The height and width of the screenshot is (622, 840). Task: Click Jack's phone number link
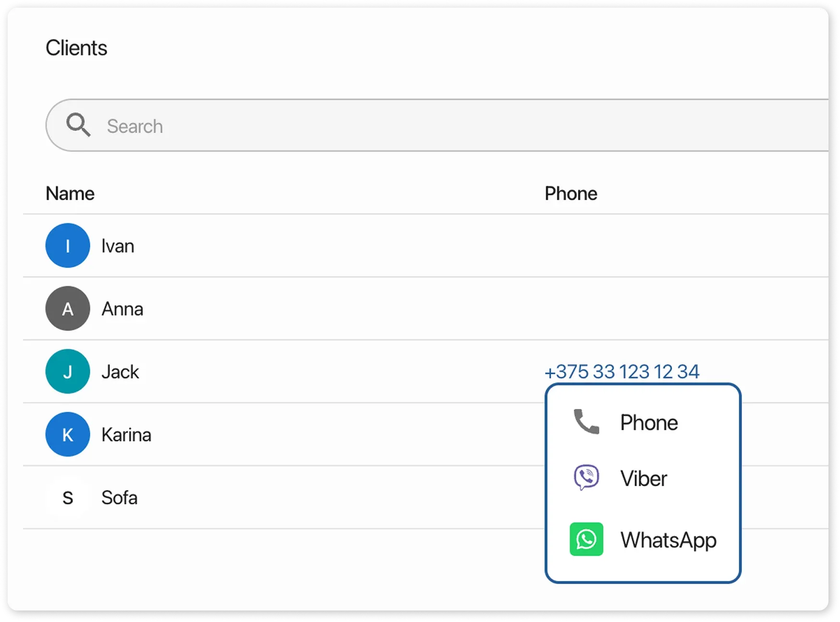(x=622, y=372)
